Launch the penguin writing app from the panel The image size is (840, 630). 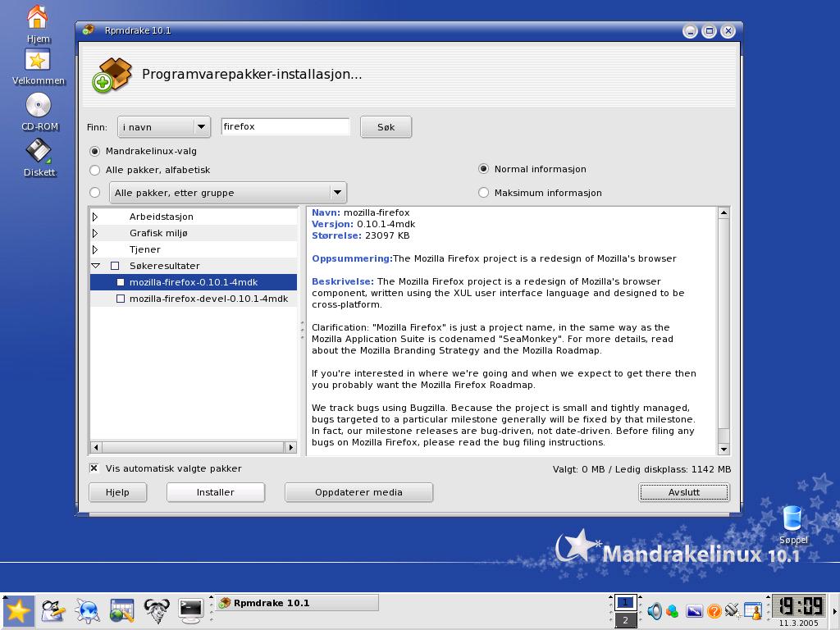[52, 610]
